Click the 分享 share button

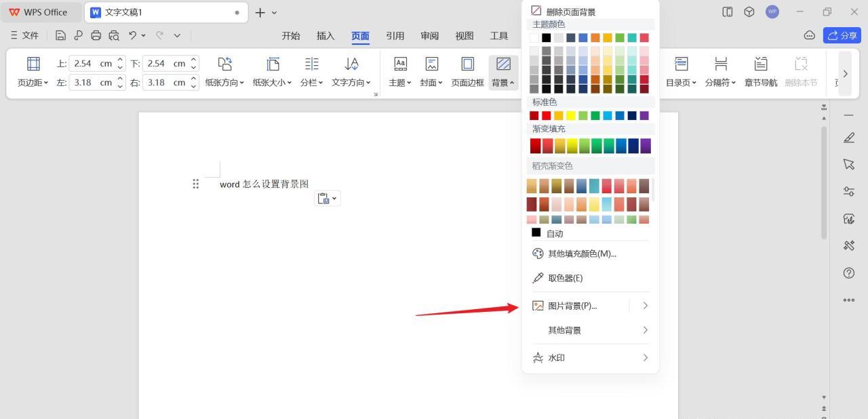tap(842, 35)
